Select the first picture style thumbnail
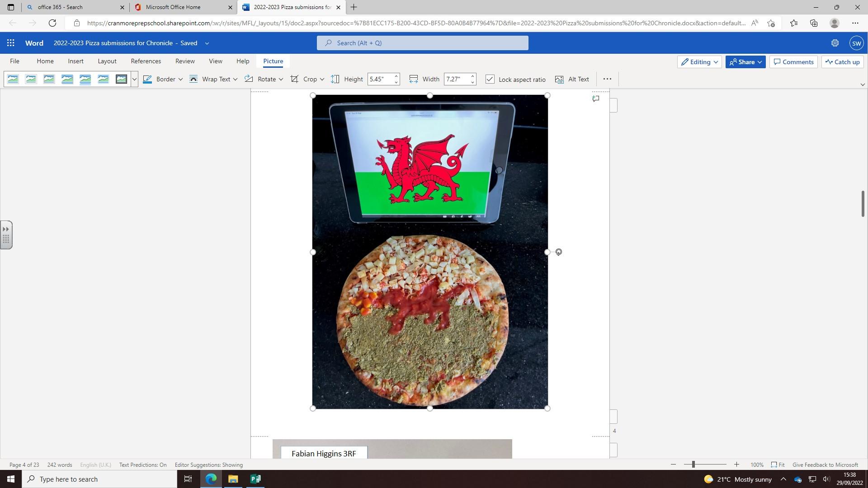 (x=13, y=79)
